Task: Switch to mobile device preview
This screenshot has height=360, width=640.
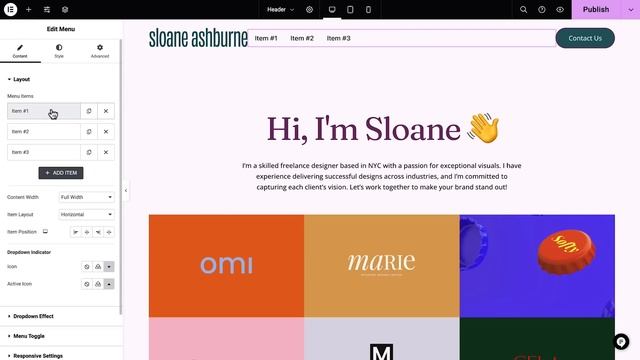Action: coord(368,9)
